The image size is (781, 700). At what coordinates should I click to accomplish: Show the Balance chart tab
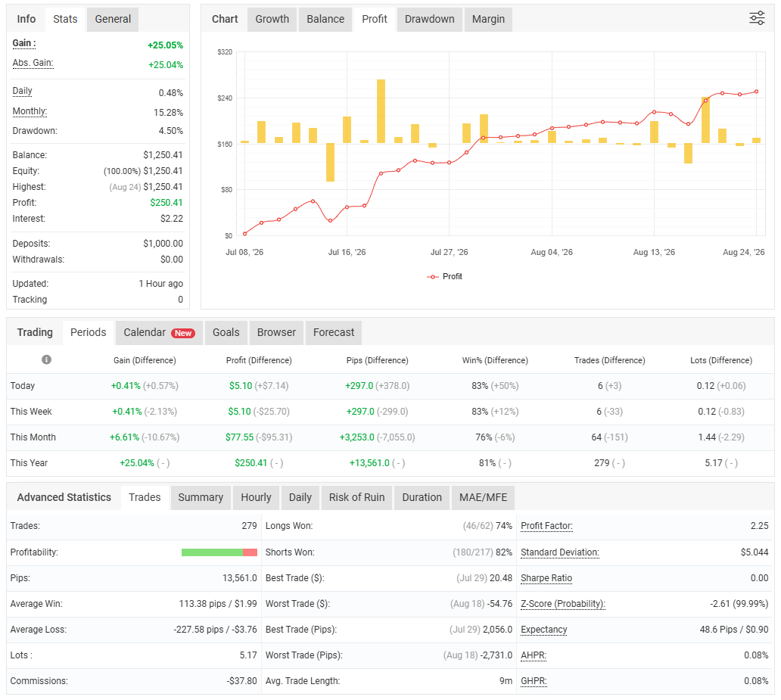pyautogui.click(x=325, y=20)
